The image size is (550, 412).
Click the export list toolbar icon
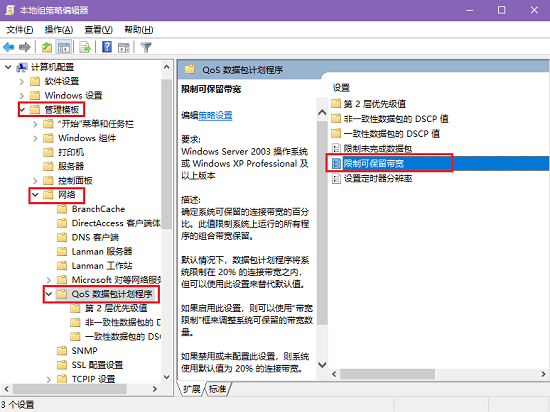click(85, 47)
